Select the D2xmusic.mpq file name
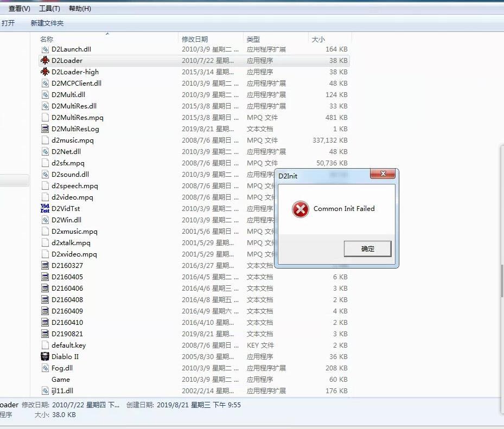Screen dimensions: 504x429 coord(74,232)
